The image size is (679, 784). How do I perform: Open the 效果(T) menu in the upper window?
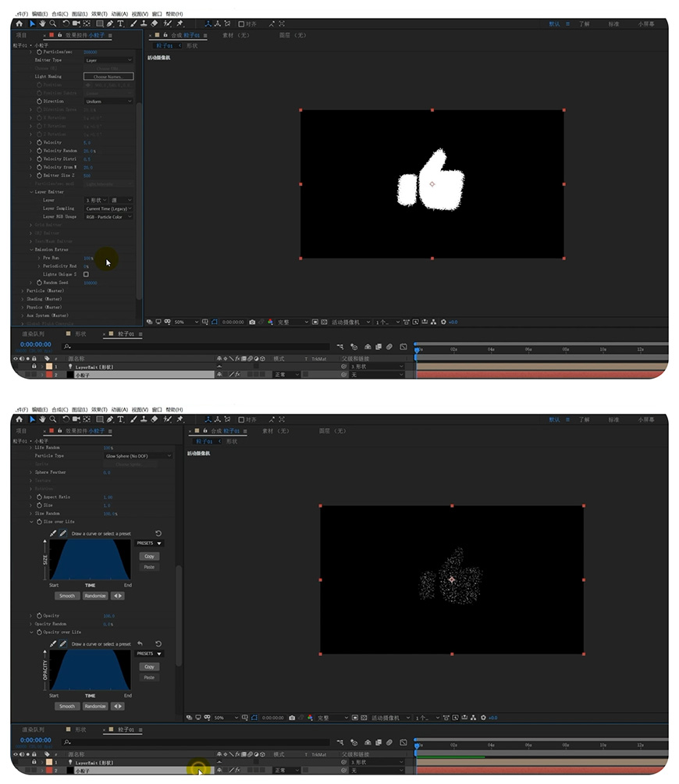tap(99, 14)
